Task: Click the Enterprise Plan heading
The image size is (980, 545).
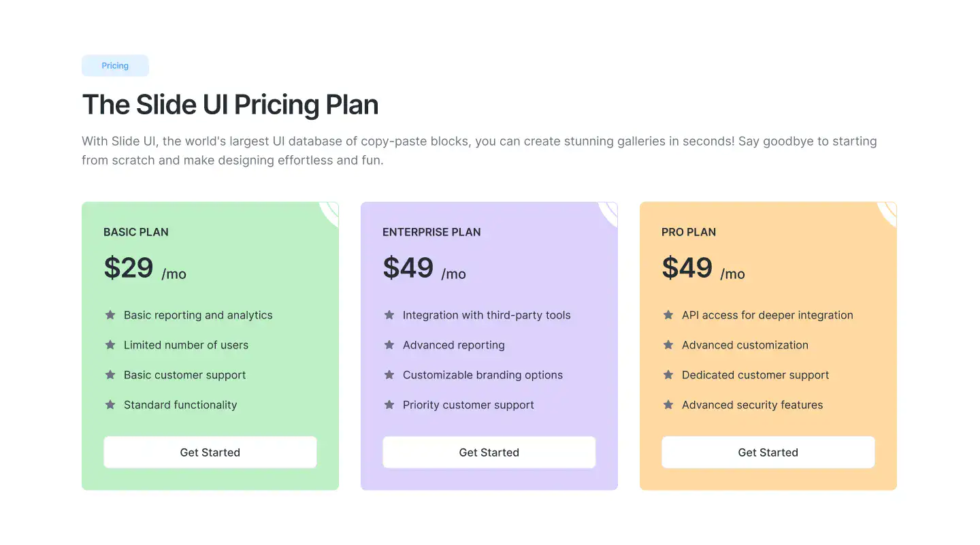Action: coord(431,232)
